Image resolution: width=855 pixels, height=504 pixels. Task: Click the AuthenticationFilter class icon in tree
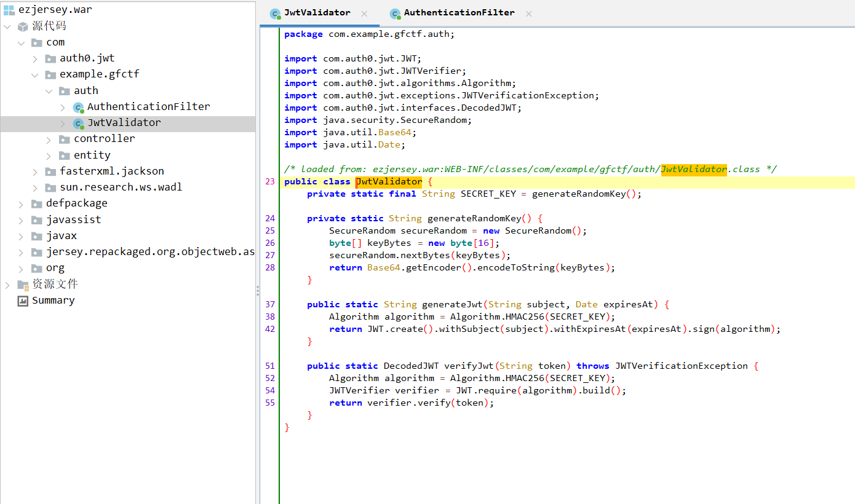pos(78,107)
